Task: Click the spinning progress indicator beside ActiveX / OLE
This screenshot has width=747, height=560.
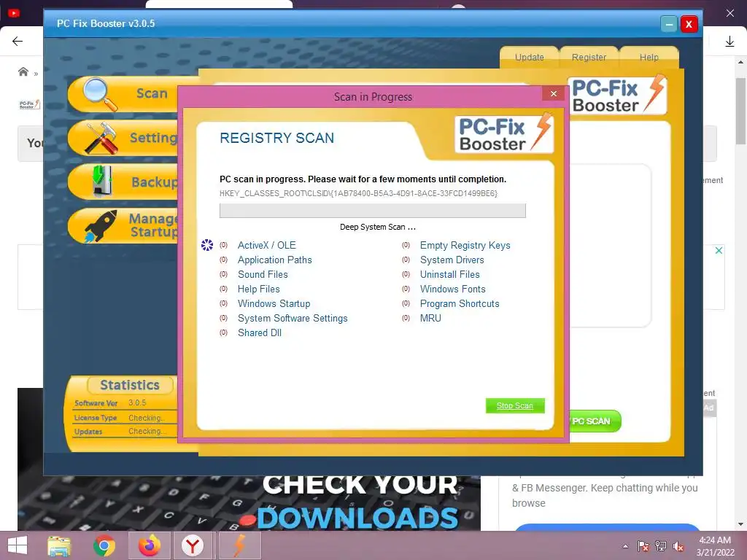Action: point(206,245)
